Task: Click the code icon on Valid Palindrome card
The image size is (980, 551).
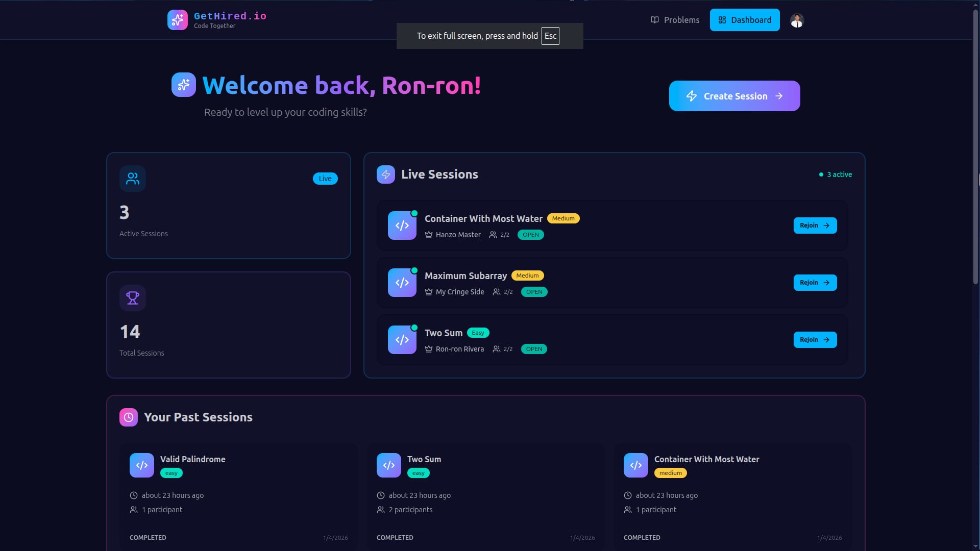Action: pyautogui.click(x=141, y=465)
